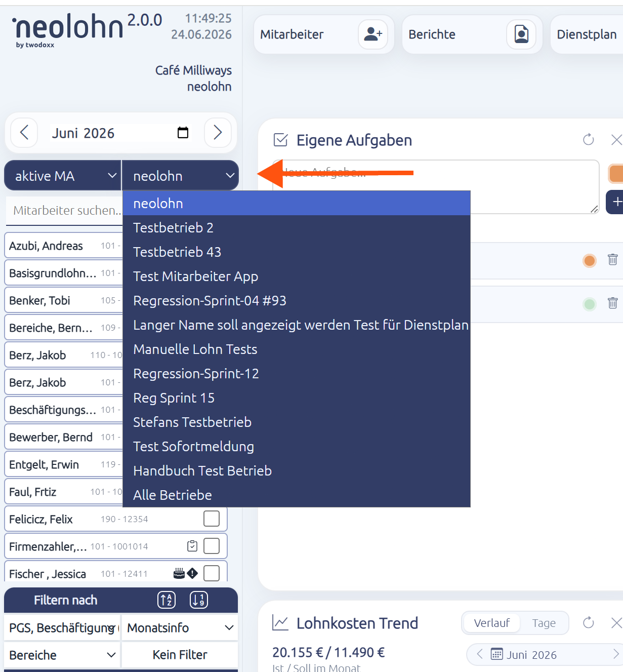
Task: Select Alle Betriebe option
Action: click(297, 495)
